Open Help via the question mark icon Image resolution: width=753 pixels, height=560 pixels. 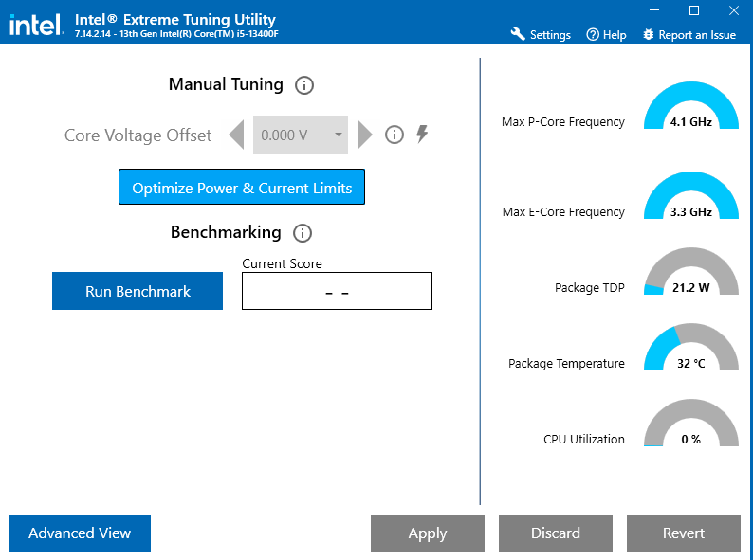(x=593, y=34)
